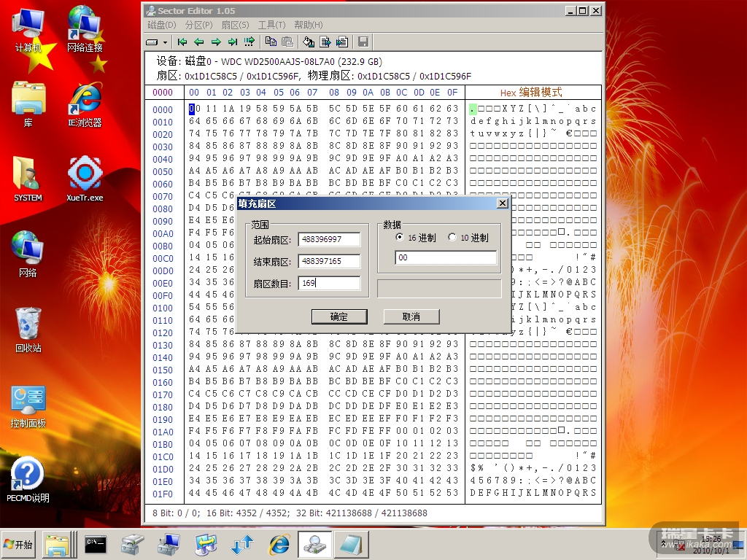The height and width of the screenshot is (560, 747).
Task: Click the first sector arrow icon
Action: [x=182, y=42]
